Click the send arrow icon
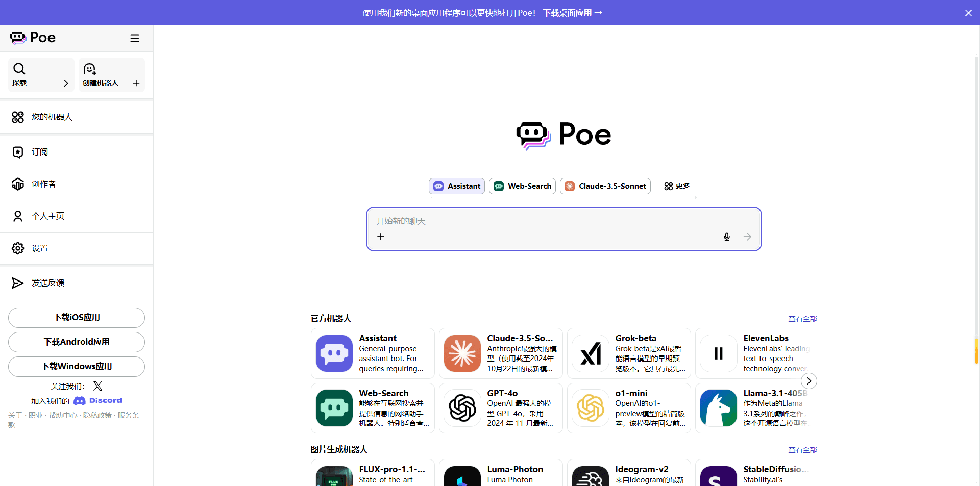The image size is (980, 486). [x=747, y=237]
